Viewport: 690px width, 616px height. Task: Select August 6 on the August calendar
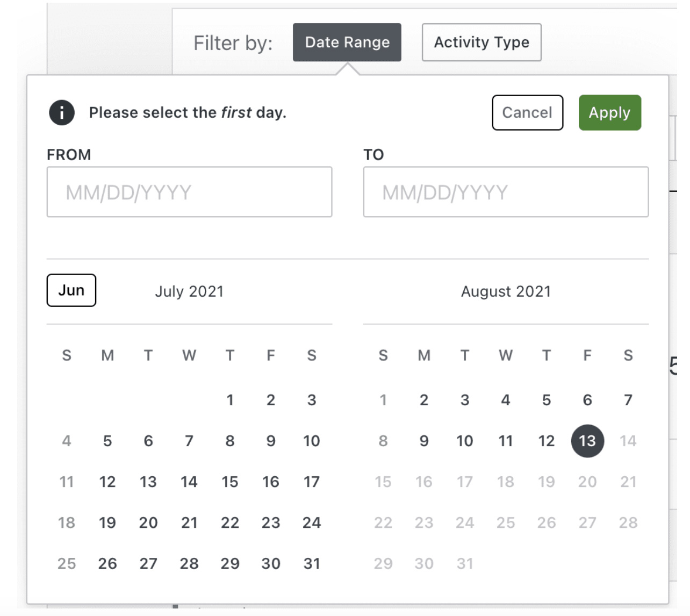click(x=587, y=399)
